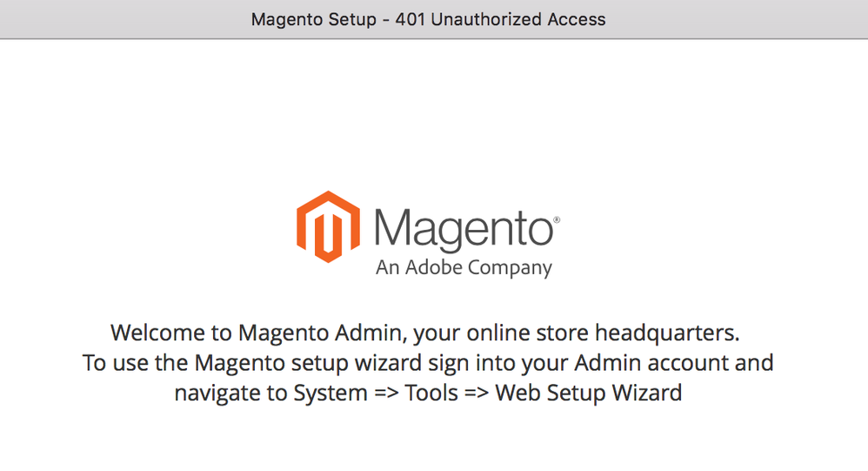The height and width of the screenshot is (471, 868).
Task: Click the registered trademark symbol beside Magento
Action: 557,220
